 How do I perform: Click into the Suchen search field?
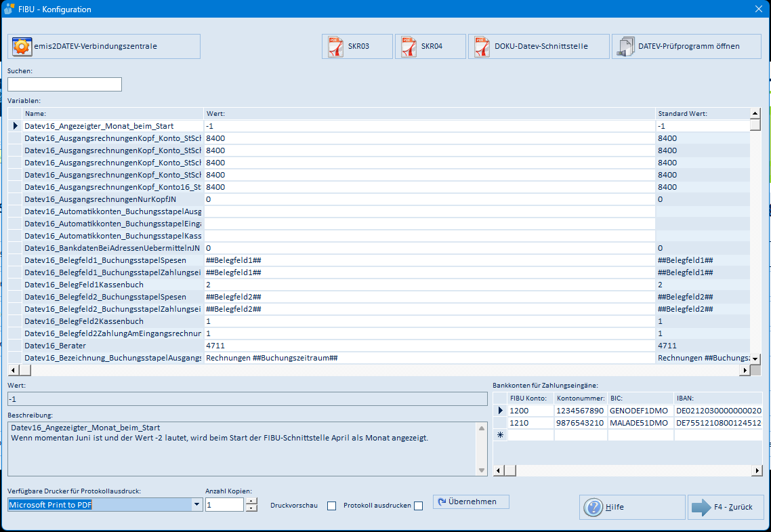click(64, 84)
